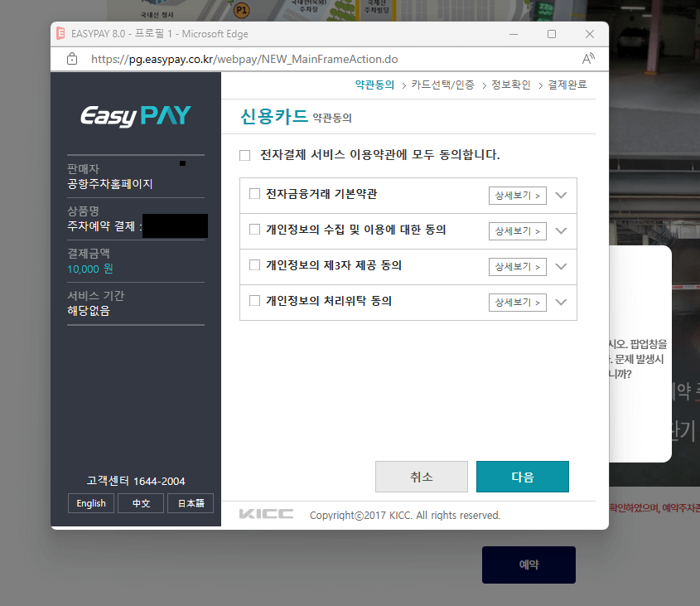The height and width of the screenshot is (606, 700).
Task: Click the 해당없음 service period text
Action: click(89, 311)
